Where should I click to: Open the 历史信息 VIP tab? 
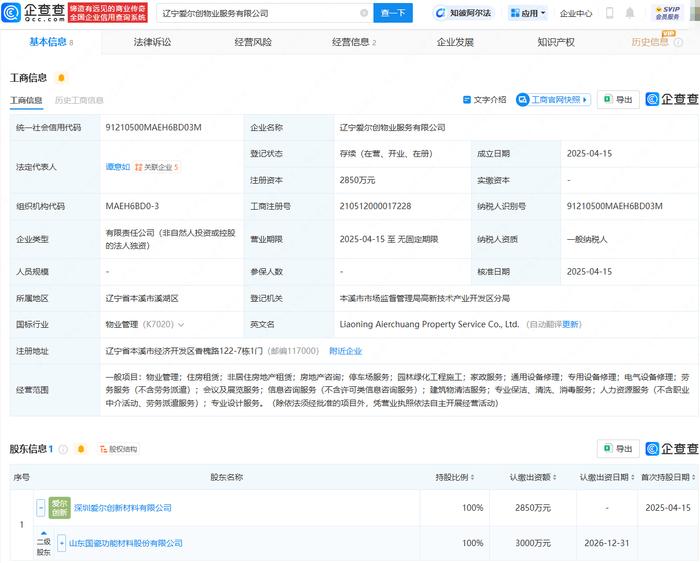[x=650, y=42]
